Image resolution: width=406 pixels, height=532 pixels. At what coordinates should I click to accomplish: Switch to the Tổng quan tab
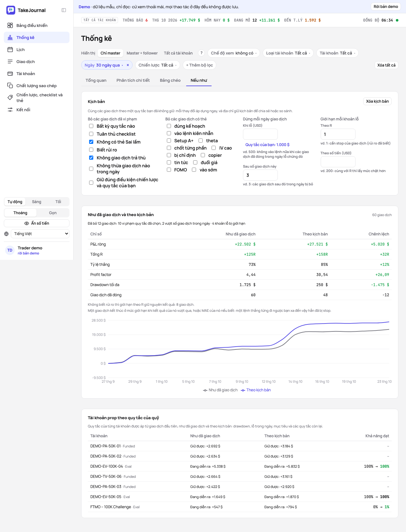(96, 80)
